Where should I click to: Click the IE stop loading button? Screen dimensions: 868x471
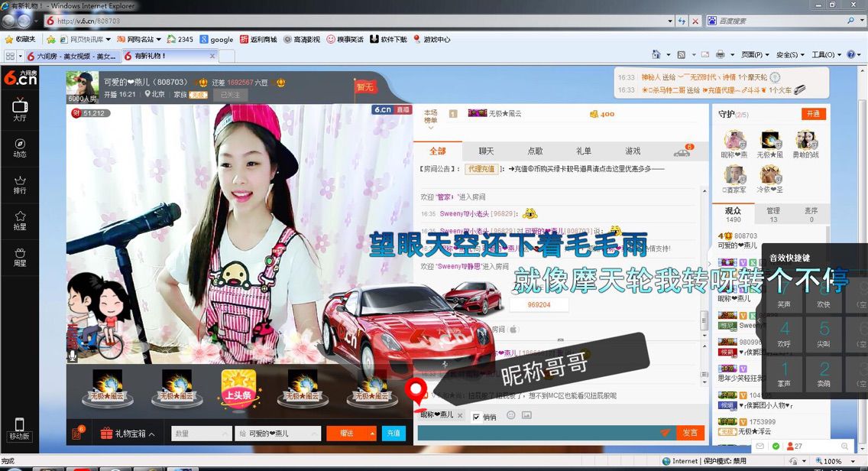tap(695, 21)
